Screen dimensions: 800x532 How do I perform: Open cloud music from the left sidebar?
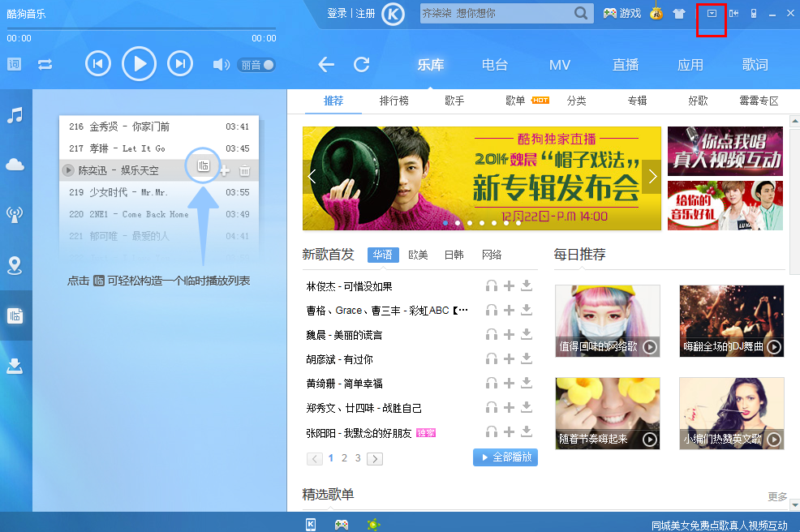pyautogui.click(x=16, y=165)
